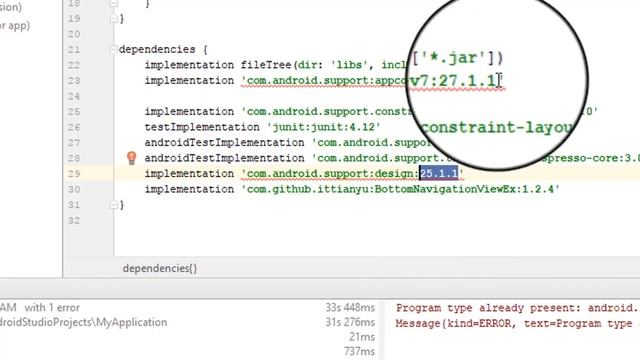640x360 pixels.
Task: Click line number 24 in the gutter
Action: pos(74,96)
